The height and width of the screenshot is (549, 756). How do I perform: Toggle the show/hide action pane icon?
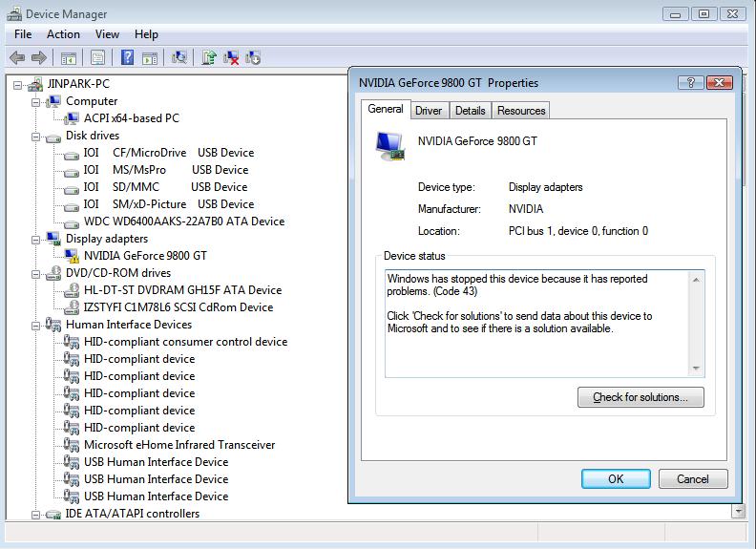pyautogui.click(x=150, y=58)
